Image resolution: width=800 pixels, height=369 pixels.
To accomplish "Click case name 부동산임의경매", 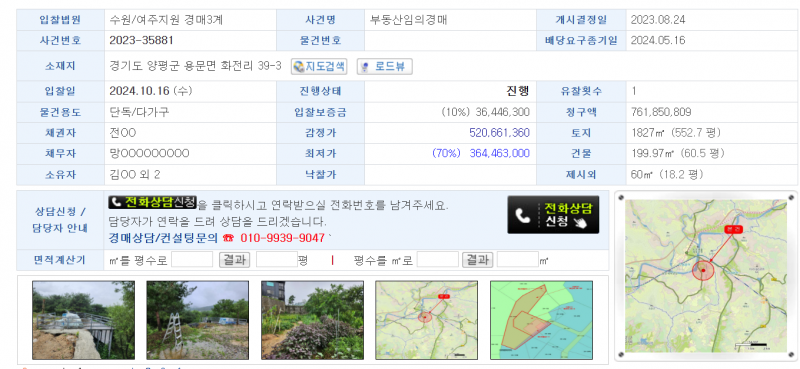I will click(409, 20).
